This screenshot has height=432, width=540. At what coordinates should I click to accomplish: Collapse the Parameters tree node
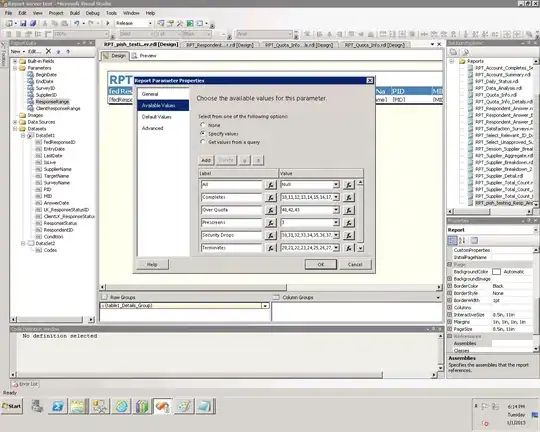click(x=15, y=68)
